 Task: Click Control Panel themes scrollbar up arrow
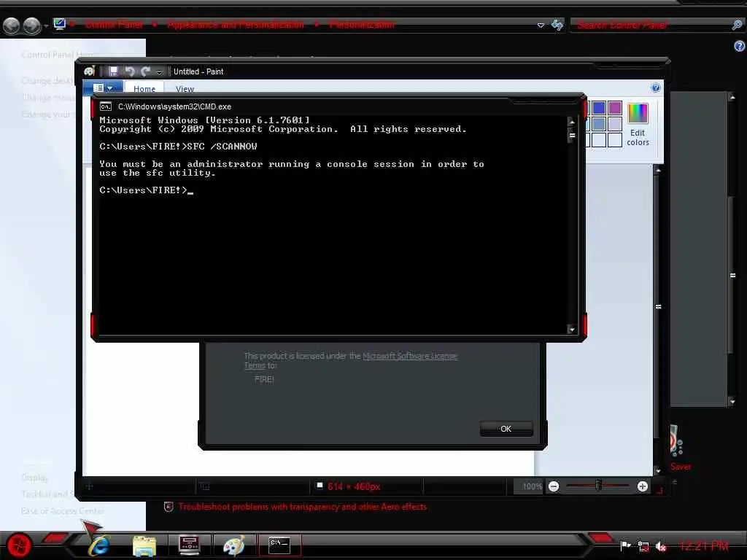[732, 97]
